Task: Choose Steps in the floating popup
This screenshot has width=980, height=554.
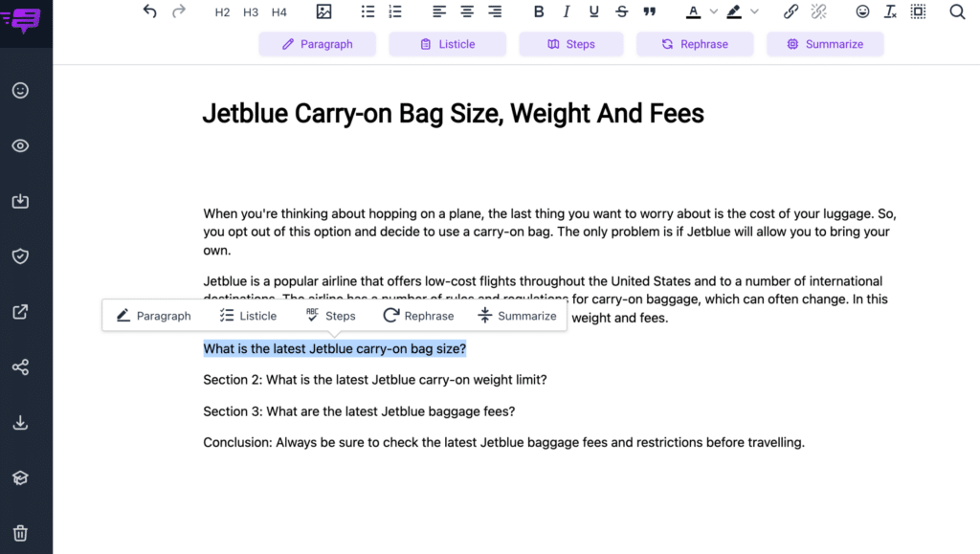Action: point(330,316)
